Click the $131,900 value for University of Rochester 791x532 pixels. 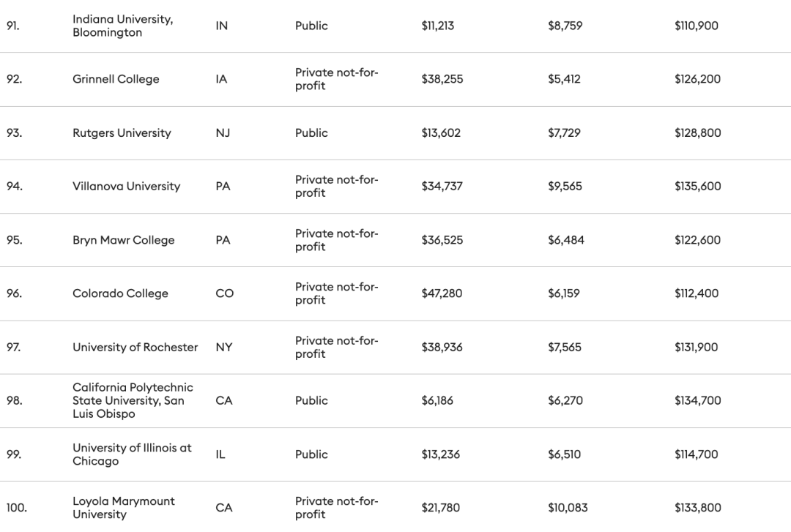(697, 347)
